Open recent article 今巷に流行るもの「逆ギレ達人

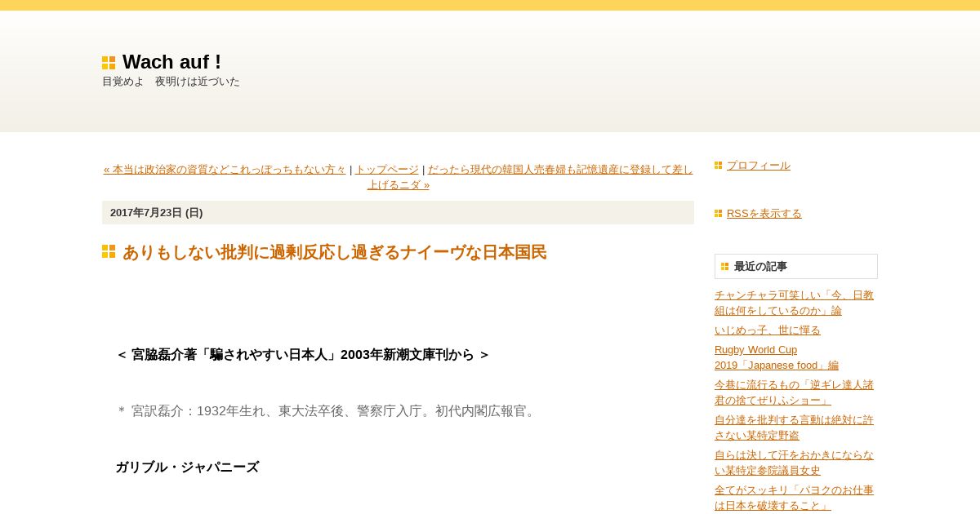[794, 392]
